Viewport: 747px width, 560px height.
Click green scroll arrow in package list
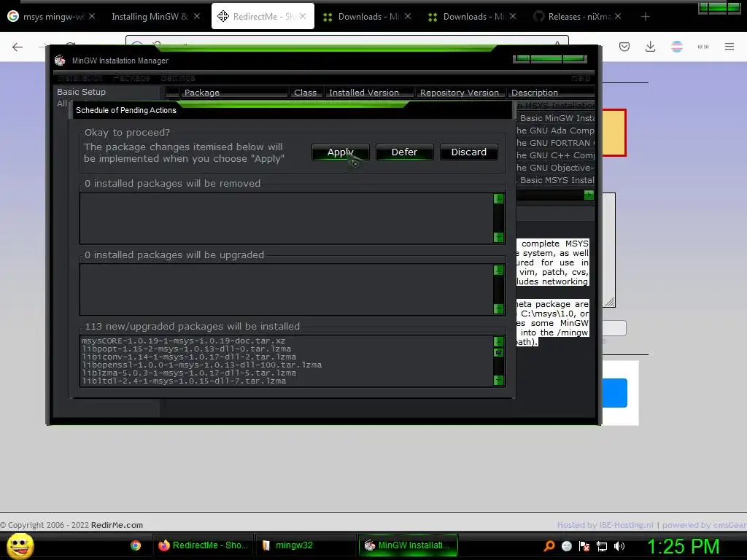(x=589, y=195)
